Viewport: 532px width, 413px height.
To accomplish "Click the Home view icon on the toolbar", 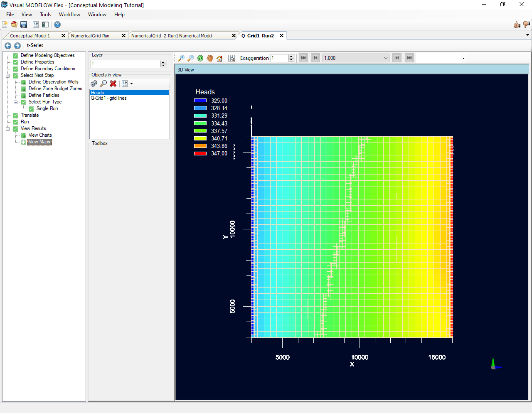I will click(219, 58).
